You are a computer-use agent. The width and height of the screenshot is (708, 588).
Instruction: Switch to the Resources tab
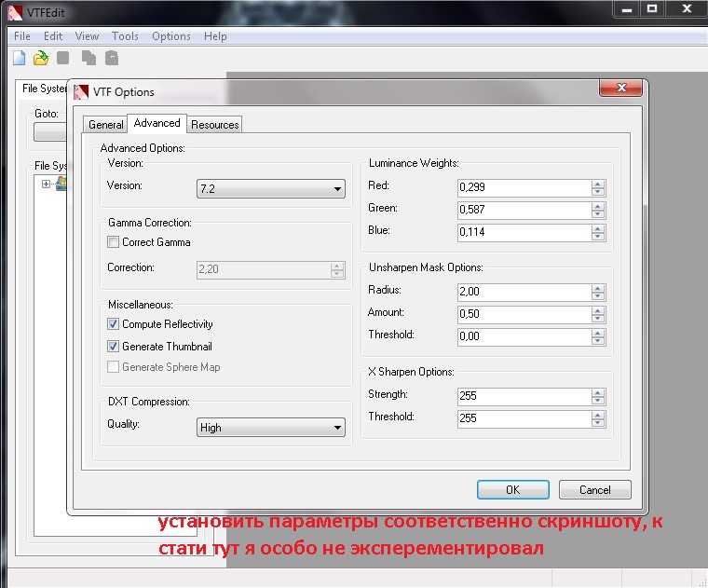coord(214,125)
